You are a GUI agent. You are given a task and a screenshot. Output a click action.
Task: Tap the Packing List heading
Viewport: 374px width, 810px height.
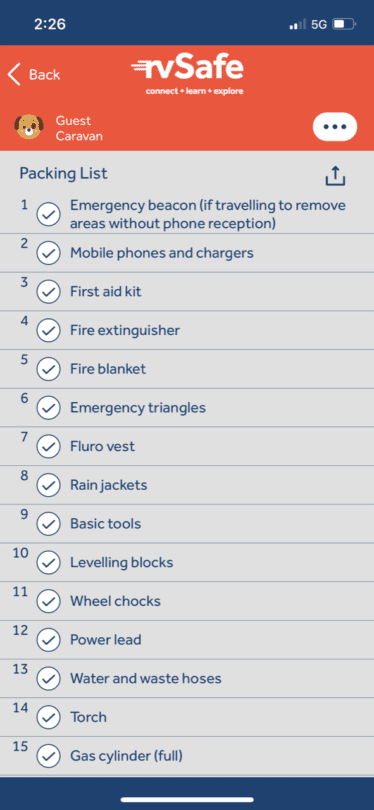64,174
